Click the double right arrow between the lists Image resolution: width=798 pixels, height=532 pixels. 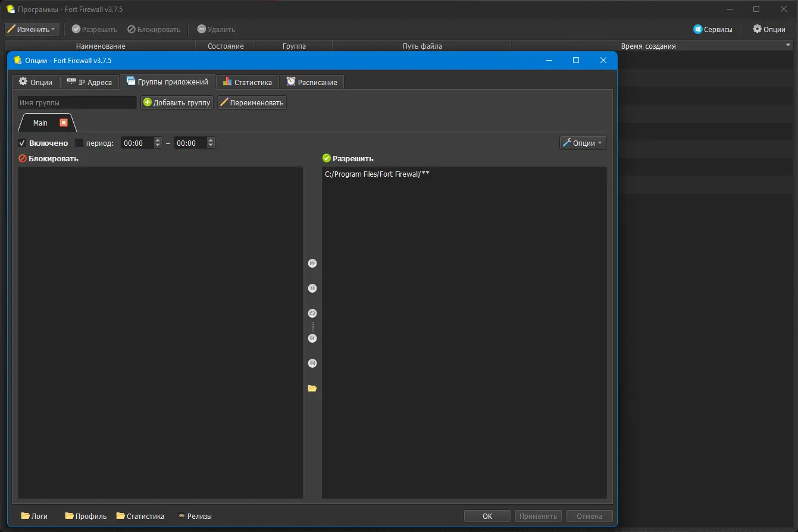pos(312,264)
